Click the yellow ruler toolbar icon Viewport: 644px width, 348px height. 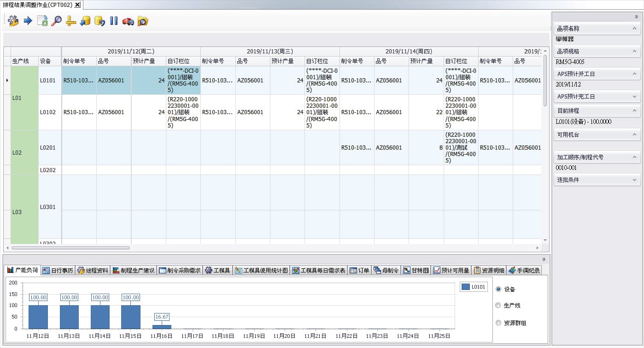click(x=70, y=21)
